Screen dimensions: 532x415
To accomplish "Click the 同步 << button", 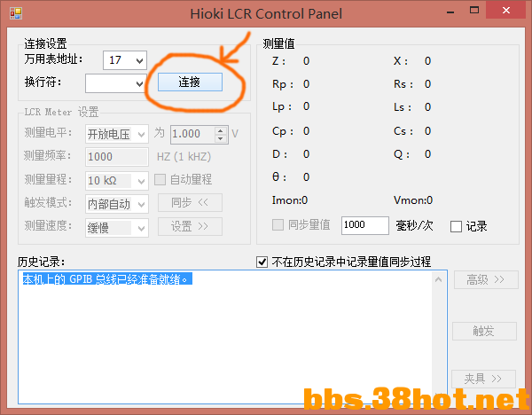I will click(x=190, y=202).
